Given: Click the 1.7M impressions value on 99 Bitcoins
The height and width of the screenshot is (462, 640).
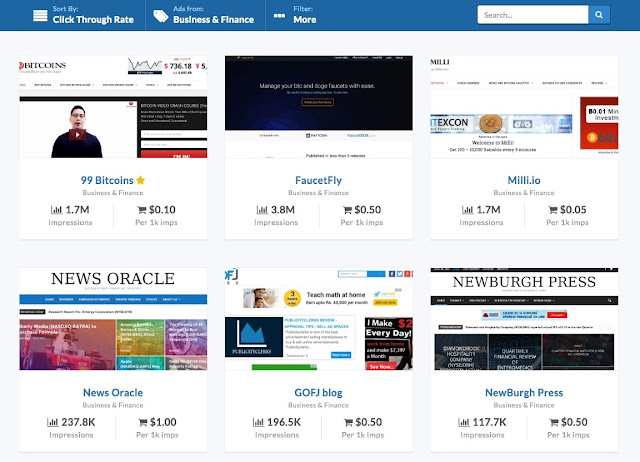Looking at the screenshot, I should (78, 210).
